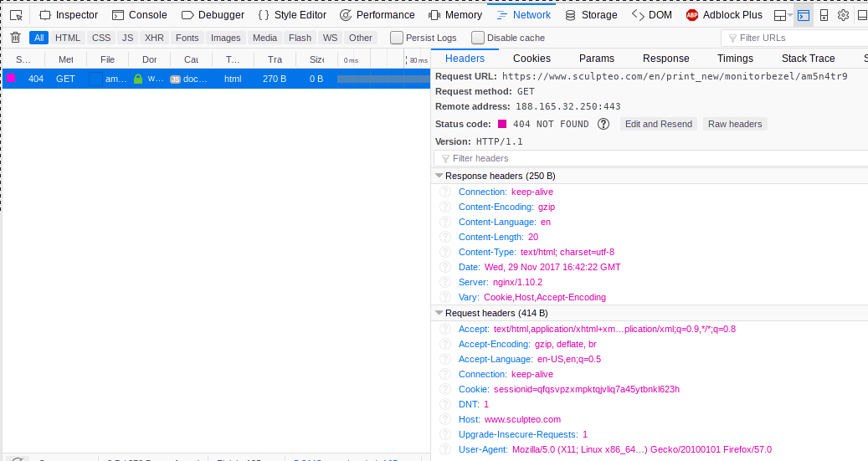868x461 pixels.
Task: Click help icon beside Content-Encoding header
Action: [445, 207]
